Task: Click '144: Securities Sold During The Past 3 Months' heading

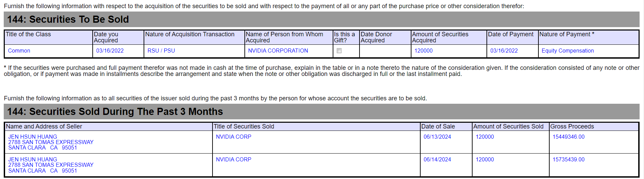Action: coord(115,112)
